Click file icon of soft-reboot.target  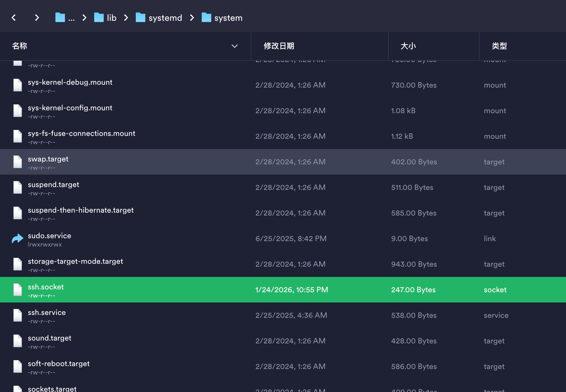18,366
